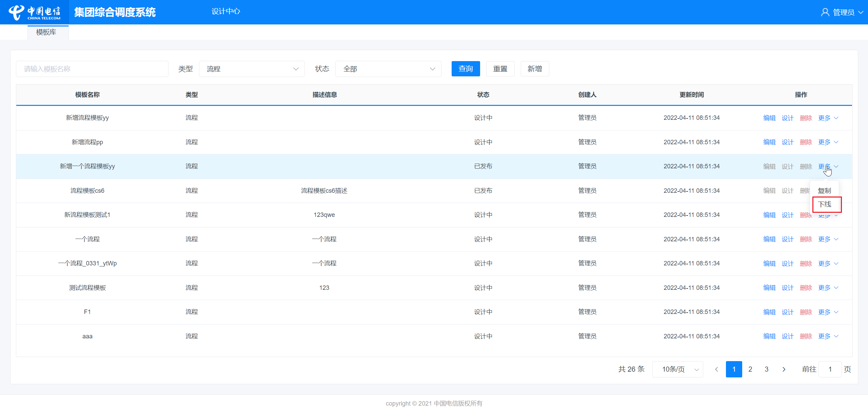Open the 10条/页 page size dropdown

point(677,369)
